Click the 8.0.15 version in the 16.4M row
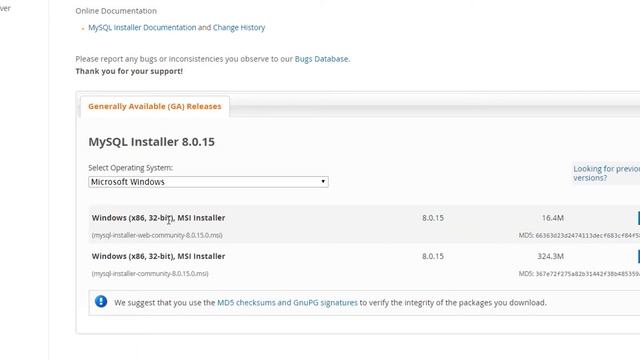The height and width of the screenshot is (360, 640). (433, 218)
